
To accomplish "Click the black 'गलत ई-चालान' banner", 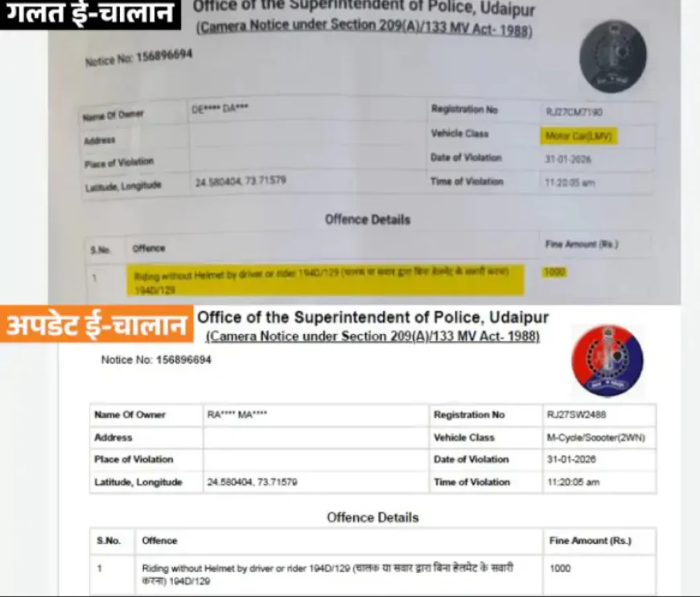I will pos(90,14).
